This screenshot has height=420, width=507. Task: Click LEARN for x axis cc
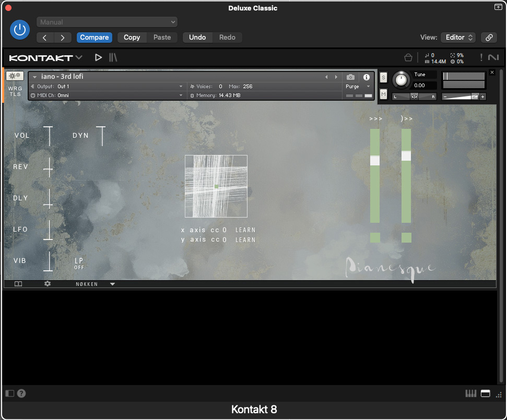tap(245, 230)
